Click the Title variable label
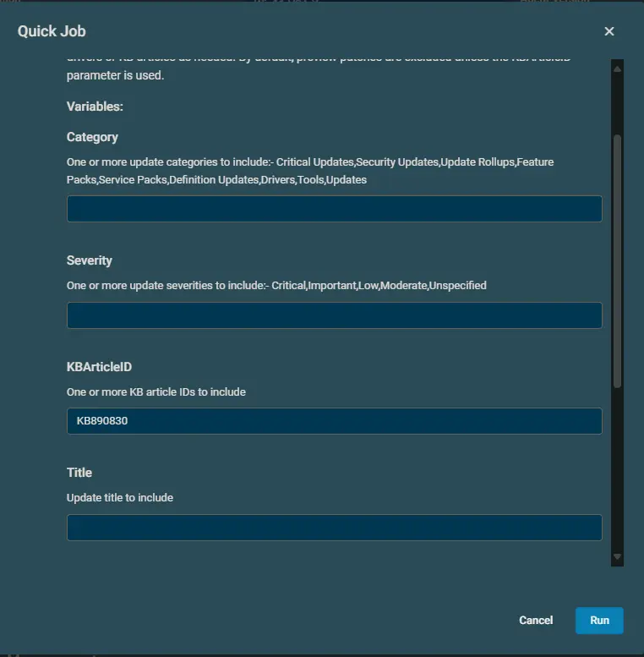644x657 pixels. (79, 473)
